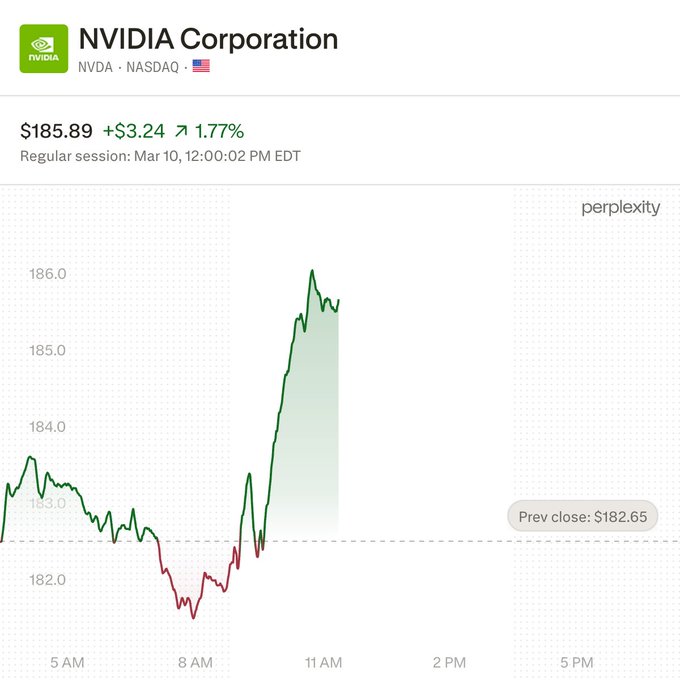Screen dimensions: 680x680
Task: Click the +$3.24 price change value
Action: [135, 131]
